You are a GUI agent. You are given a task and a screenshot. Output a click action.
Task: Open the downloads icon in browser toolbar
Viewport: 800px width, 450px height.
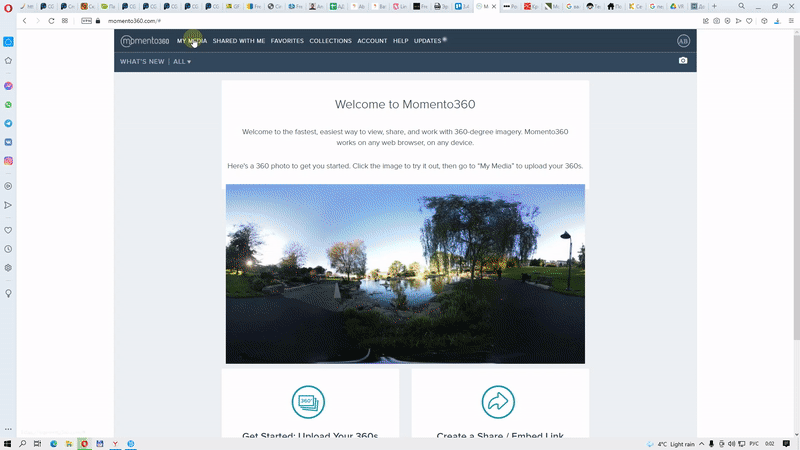[777, 21]
